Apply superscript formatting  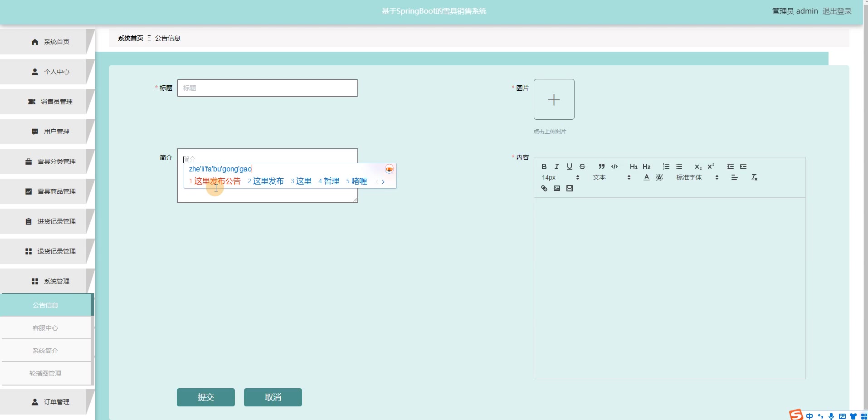(711, 166)
